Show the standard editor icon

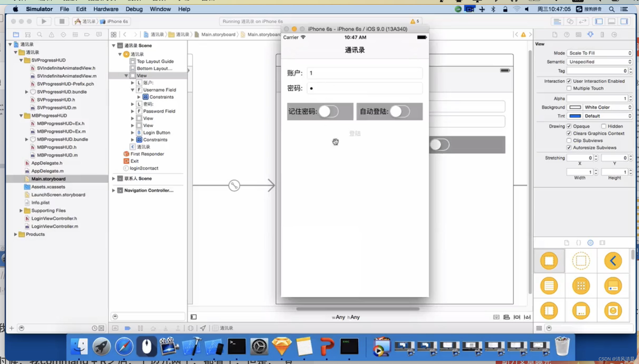[557, 21]
